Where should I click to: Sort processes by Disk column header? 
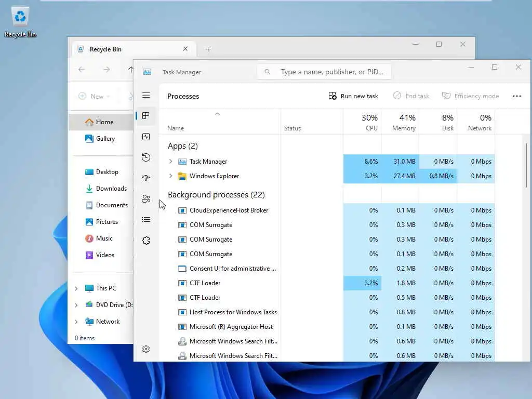tap(438, 122)
